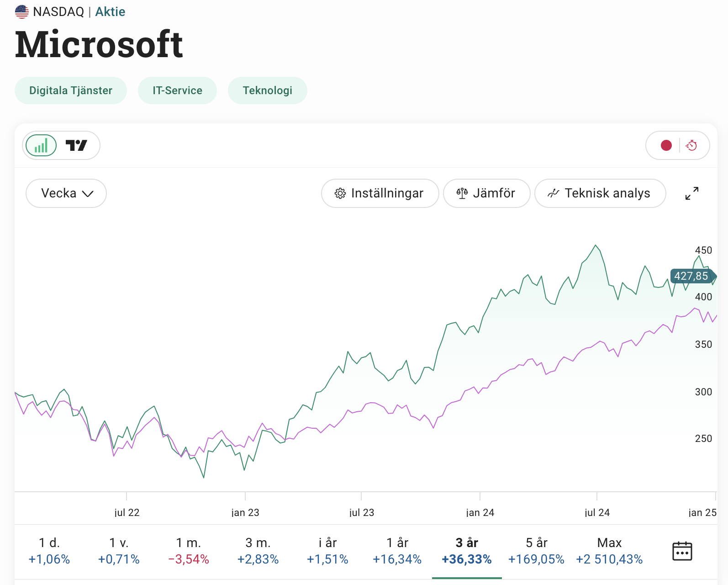This screenshot has width=728, height=585.
Task: Select the Max period tab
Action: 609,551
